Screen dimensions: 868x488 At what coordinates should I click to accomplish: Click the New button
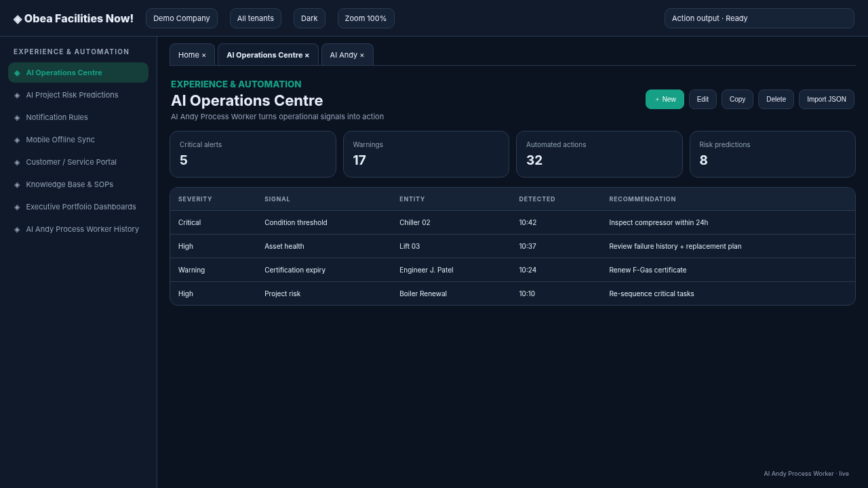tap(665, 99)
